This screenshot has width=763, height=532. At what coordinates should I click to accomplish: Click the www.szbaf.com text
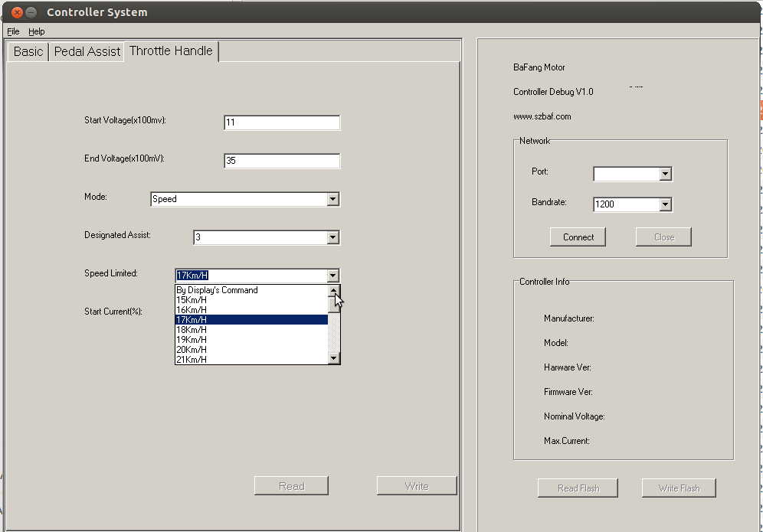[542, 116]
